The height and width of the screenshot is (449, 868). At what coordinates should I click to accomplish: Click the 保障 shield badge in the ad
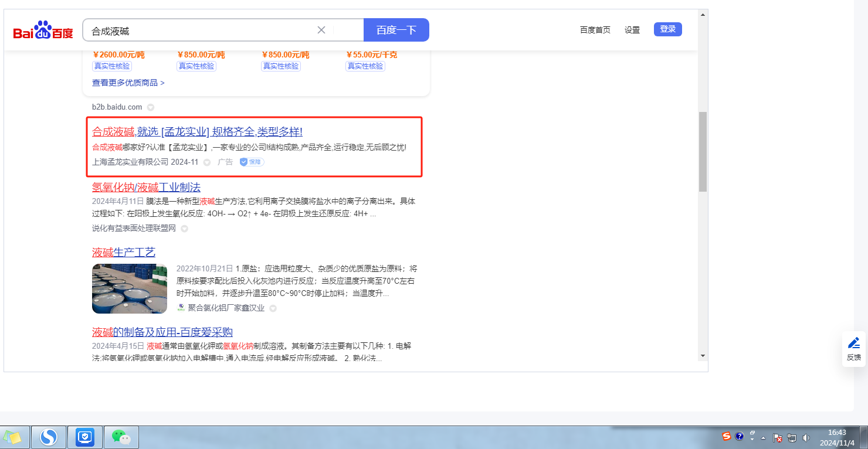pyautogui.click(x=252, y=162)
